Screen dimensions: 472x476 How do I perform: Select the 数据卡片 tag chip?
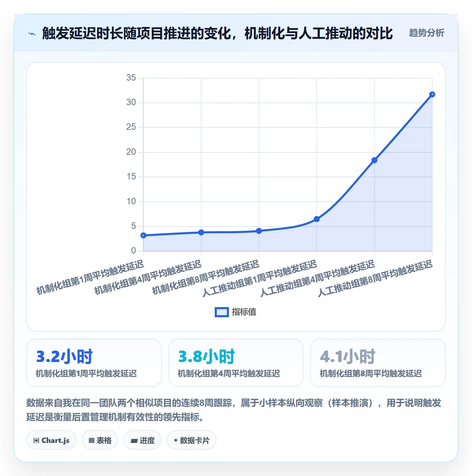tap(191, 440)
